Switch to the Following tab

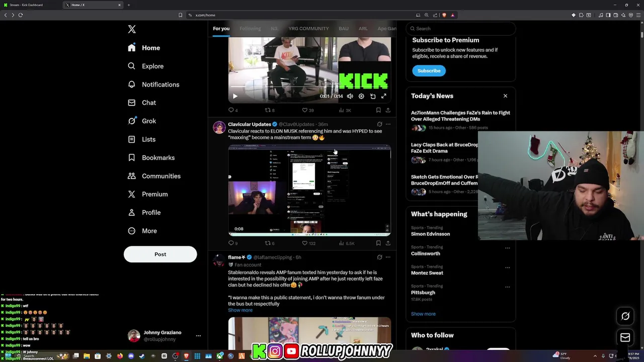[x=250, y=29]
